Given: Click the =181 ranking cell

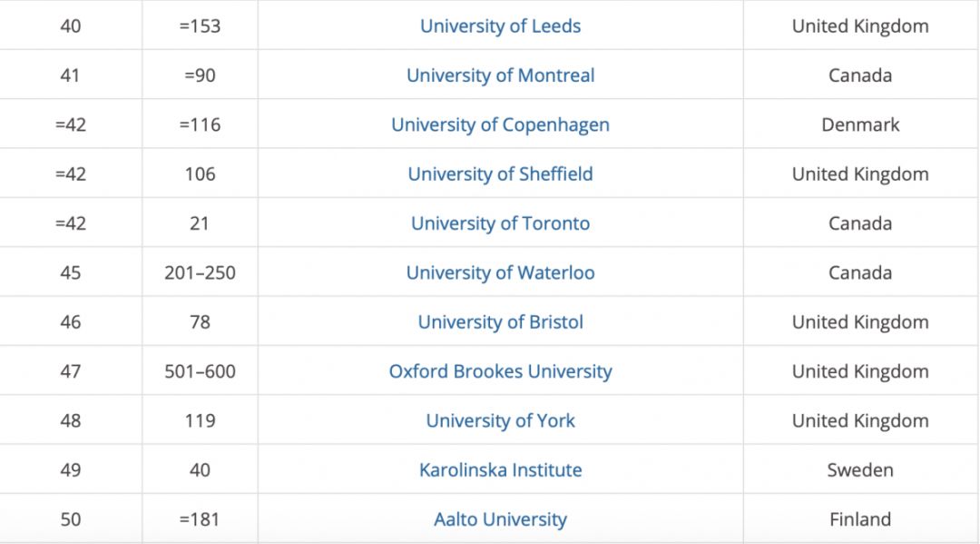Looking at the screenshot, I should (x=200, y=519).
